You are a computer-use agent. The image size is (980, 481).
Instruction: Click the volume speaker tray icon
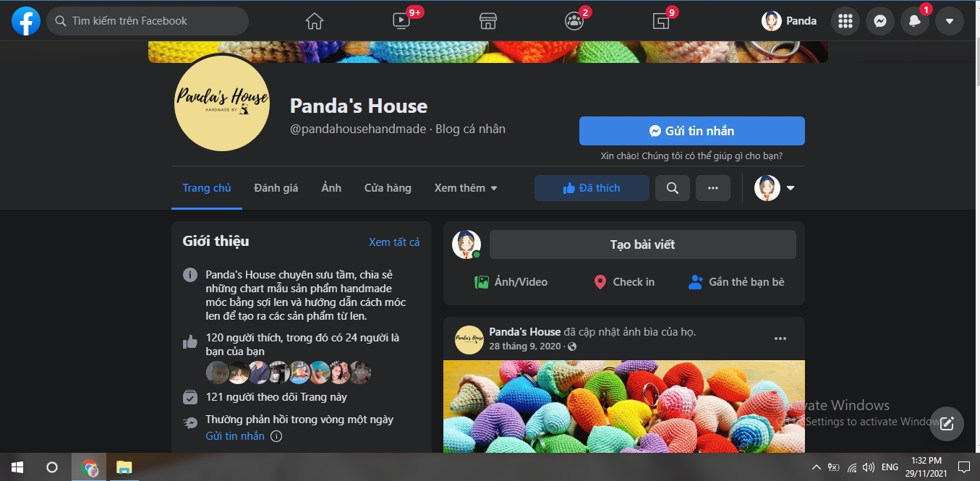869,467
